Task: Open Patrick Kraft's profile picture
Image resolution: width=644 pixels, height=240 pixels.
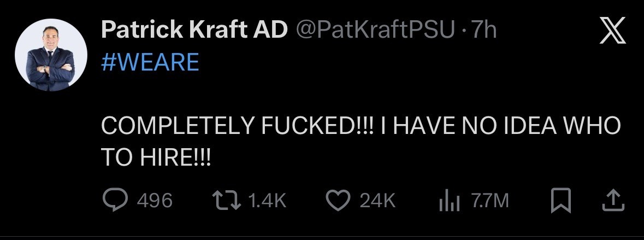Action: click(x=52, y=55)
